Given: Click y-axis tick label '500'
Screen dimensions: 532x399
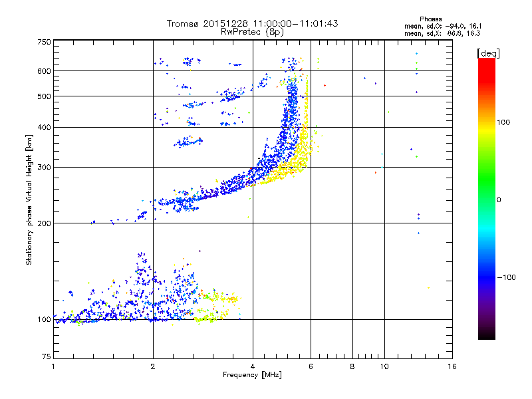Looking at the screenshot, I should pyautogui.click(x=44, y=96).
